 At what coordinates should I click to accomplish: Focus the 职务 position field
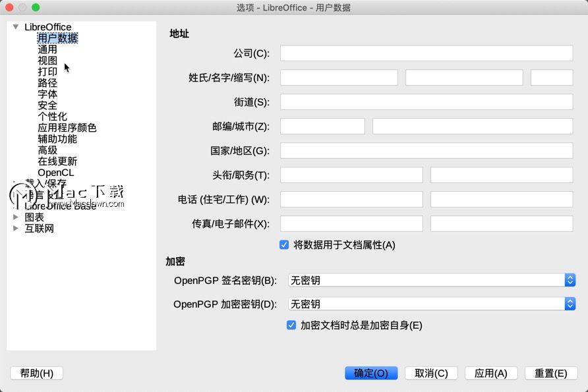tap(502, 175)
